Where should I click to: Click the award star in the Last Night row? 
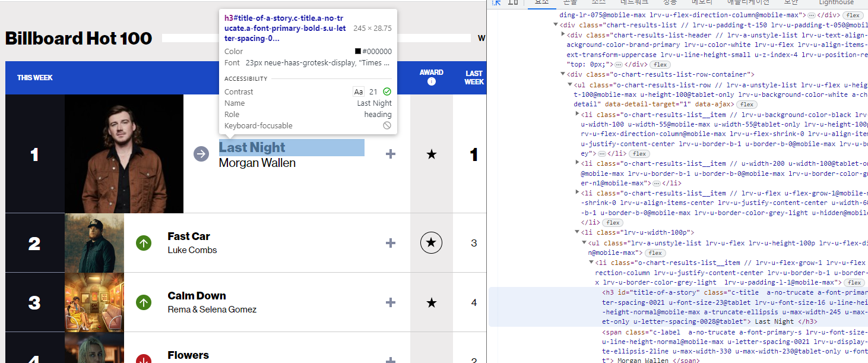click(432, 154)
